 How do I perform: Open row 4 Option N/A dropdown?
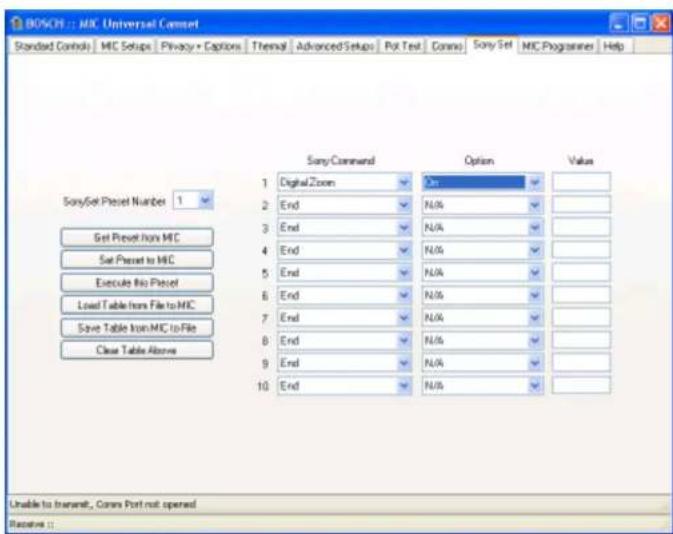483,250
